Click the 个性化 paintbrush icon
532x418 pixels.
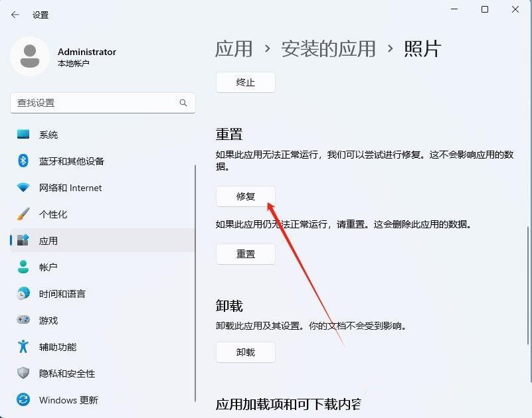tap(23, 214)
